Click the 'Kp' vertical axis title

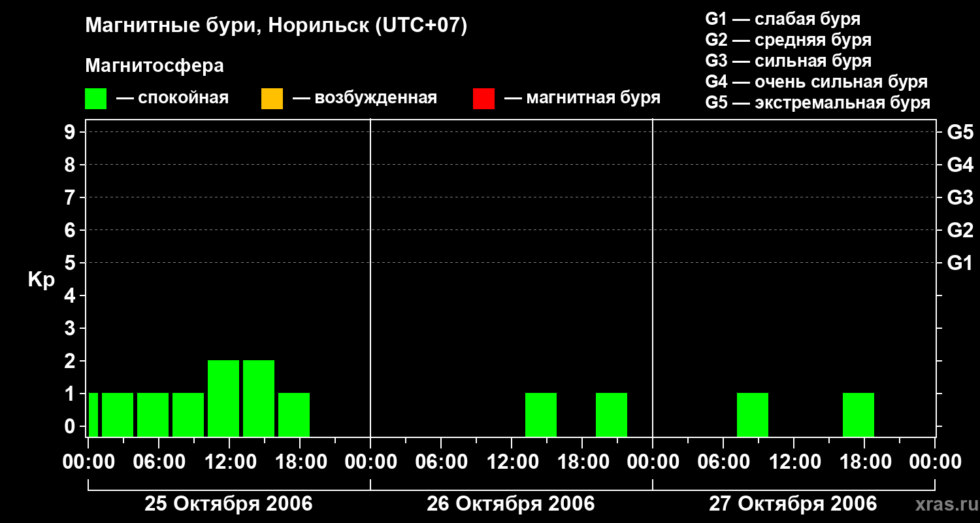41,280
